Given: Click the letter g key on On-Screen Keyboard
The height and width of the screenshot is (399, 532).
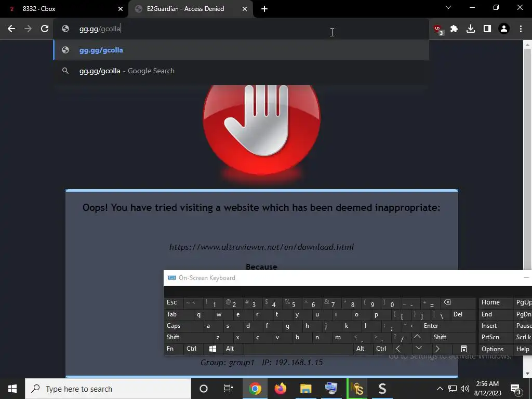Looking at the screenshot, I should (x=287, y=326).
